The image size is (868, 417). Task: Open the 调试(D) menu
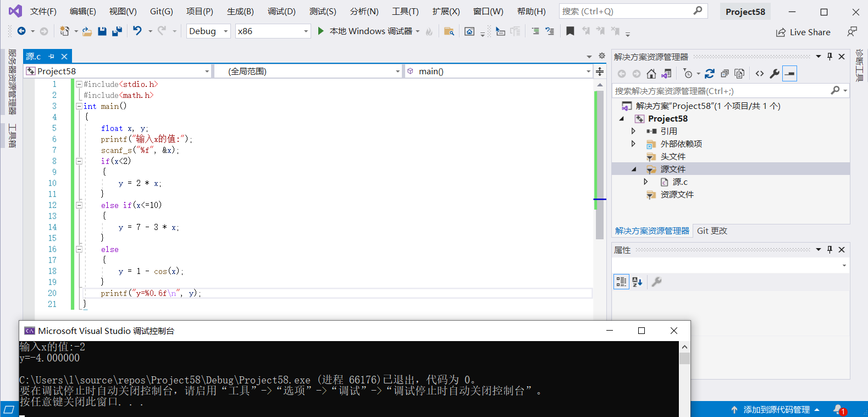(x=281, y=11)
